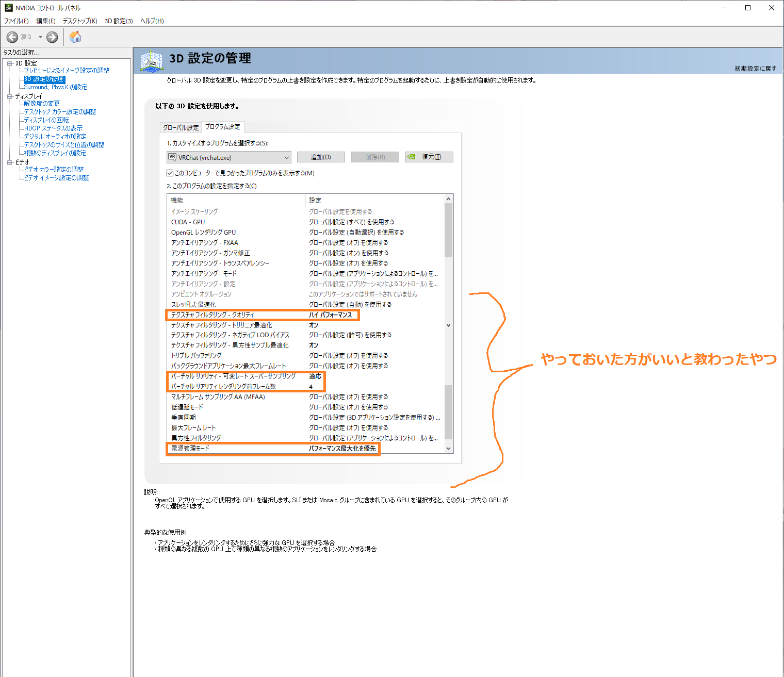Click the 削除(R) button
The height and width of the screenshot is (677, 784).
375,157
